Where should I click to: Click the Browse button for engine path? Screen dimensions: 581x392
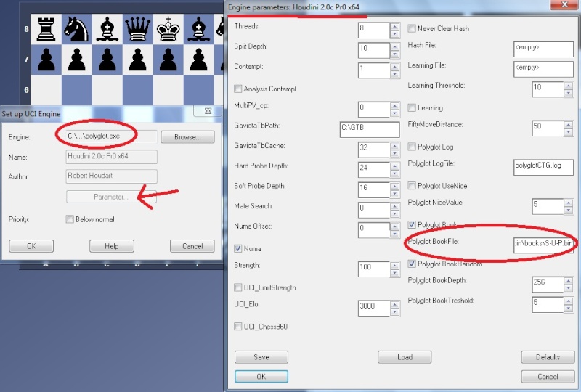coord(187,136)
